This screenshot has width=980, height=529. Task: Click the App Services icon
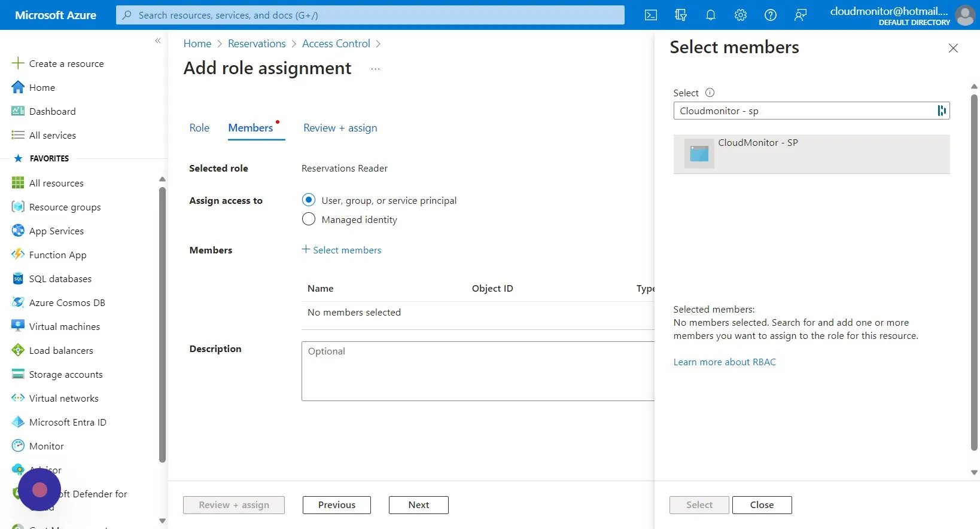coord(18,231)
